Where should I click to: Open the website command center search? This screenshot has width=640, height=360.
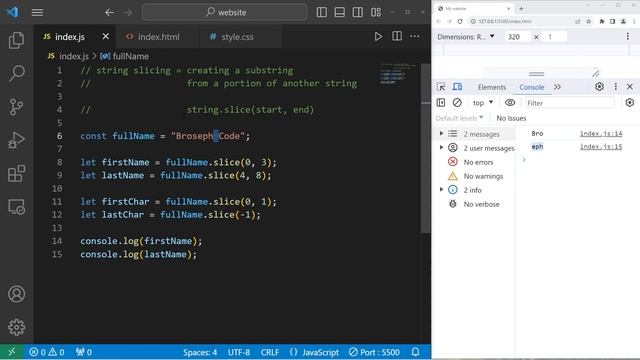click(x=224, y=12)
